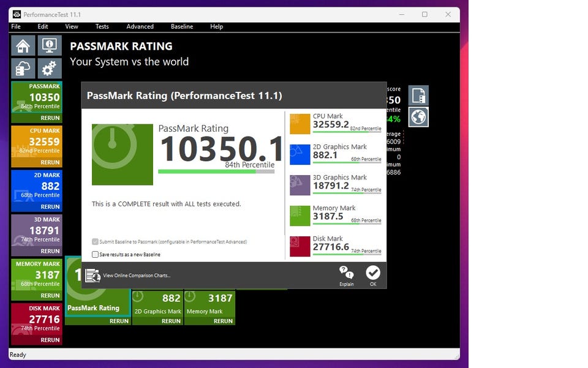Click the 2D Graphics Mark 882 bottom tile
Image resolution: width=588 pixels, height=368 pixels.
(157, 304)
